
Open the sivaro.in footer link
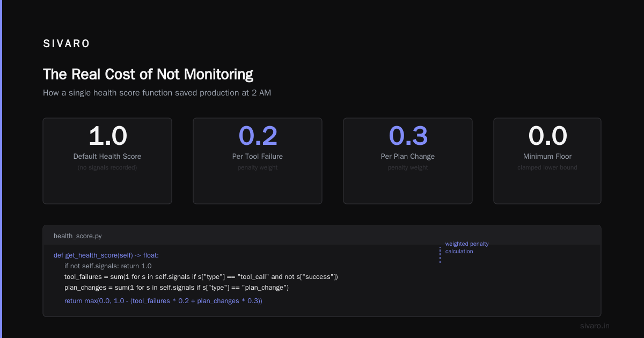click(595, 326)
